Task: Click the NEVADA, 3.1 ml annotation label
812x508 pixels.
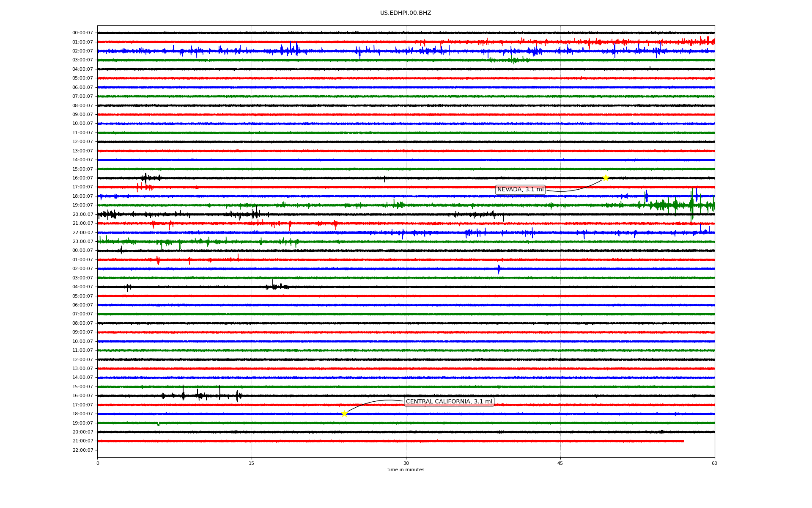Action: click(x=520, y=190)
